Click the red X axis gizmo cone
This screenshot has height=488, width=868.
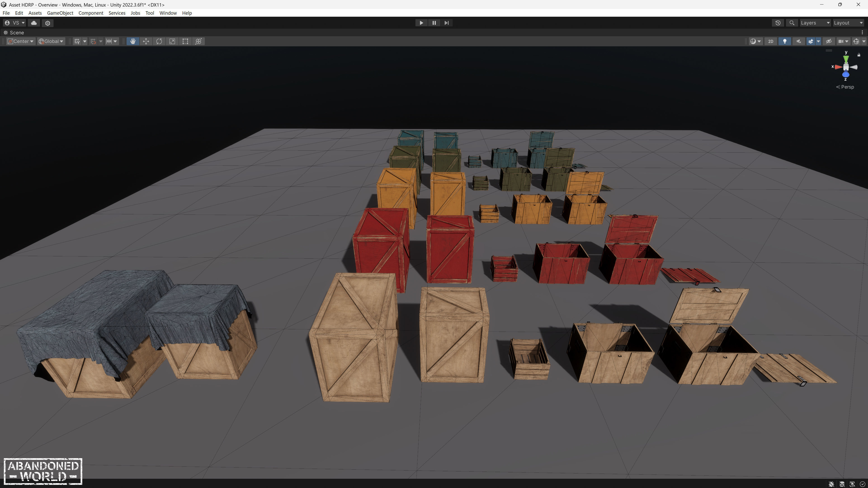point(838,67)
